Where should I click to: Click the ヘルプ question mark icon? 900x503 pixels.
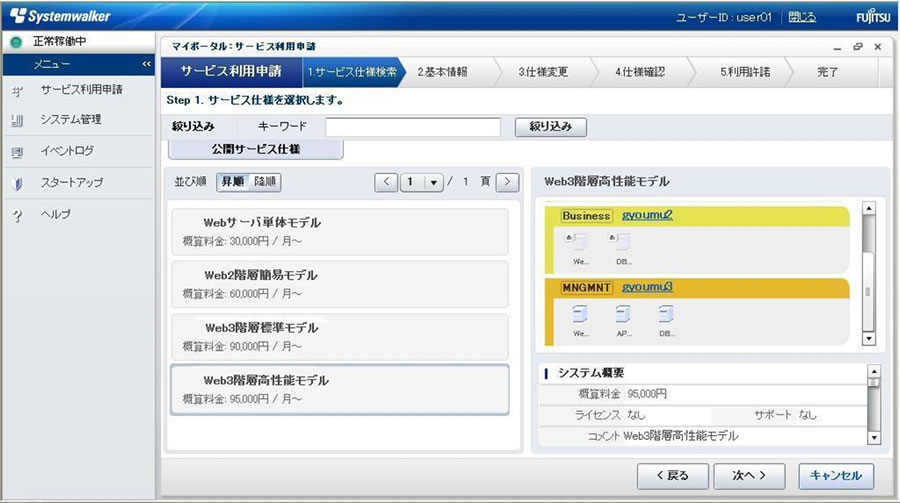17,216
